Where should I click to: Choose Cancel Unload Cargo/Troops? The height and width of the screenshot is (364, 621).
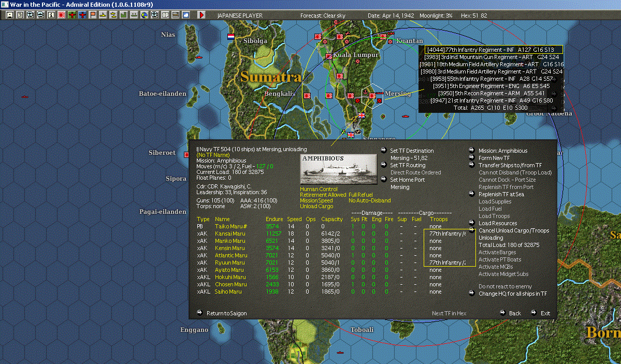coord(514,230)
